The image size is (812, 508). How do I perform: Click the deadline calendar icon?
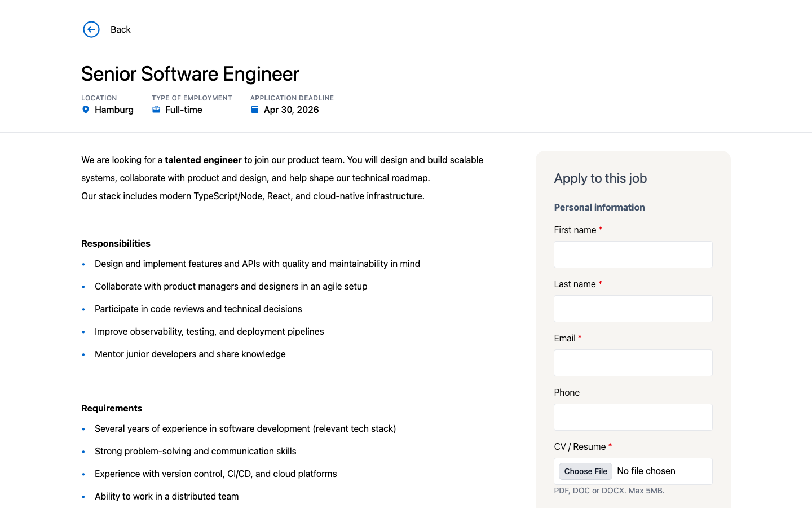255,110
